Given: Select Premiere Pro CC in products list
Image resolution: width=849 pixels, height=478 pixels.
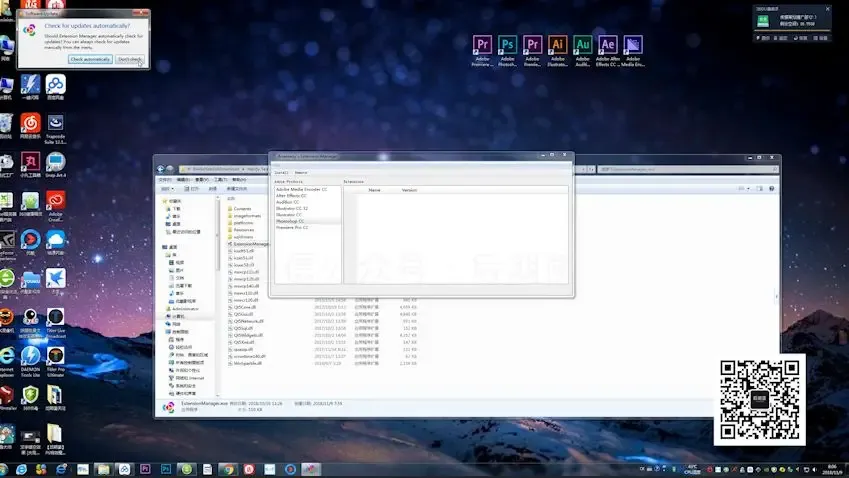Looking at the screenshot, I should (x=292, y=227).
